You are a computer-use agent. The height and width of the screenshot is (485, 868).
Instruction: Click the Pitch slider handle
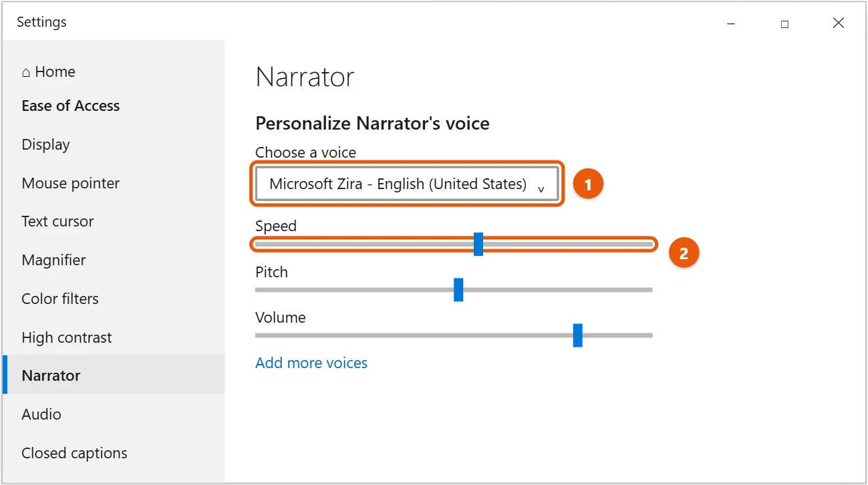click(458, 290)
